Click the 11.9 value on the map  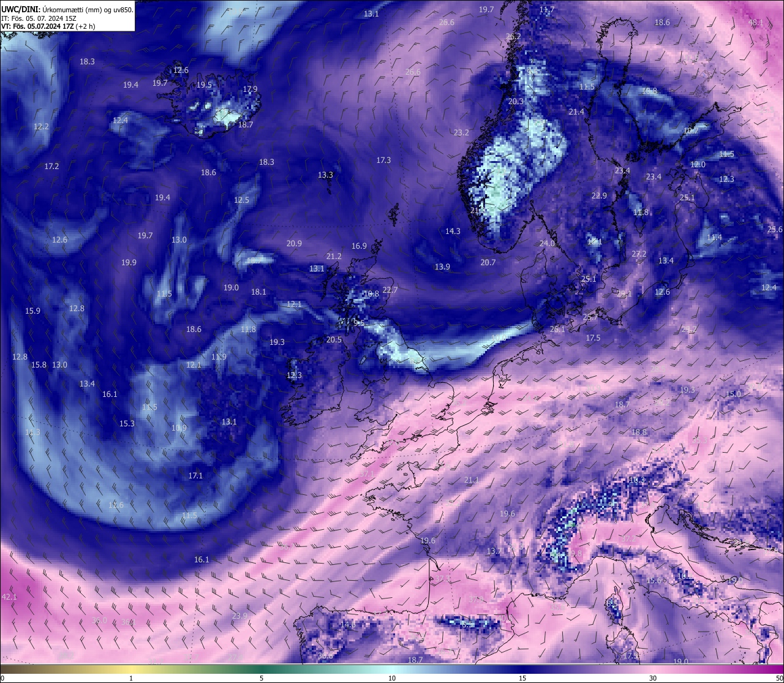pyautogui.click(x=219, y=357)
